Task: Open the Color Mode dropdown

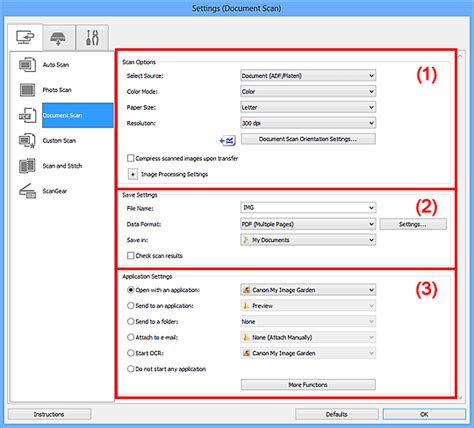Action: (308, 91)
